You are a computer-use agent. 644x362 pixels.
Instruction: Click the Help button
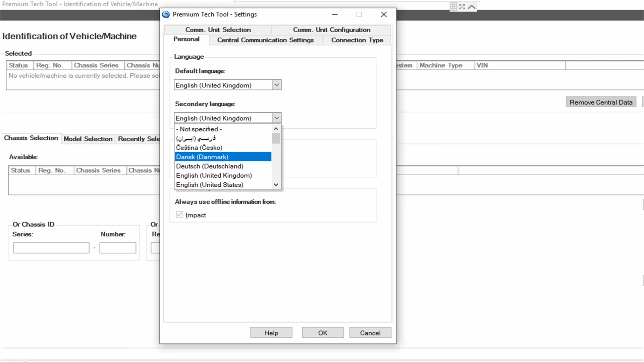click(x=271, y=333)
